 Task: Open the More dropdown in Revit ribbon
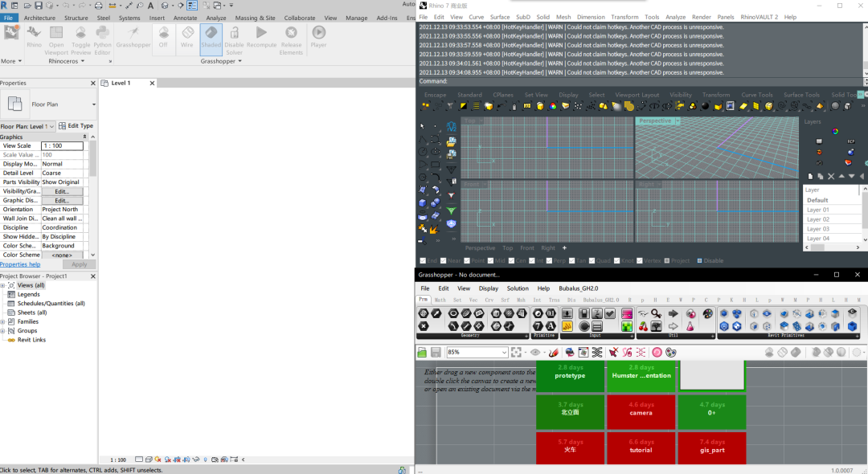(11, 61)
